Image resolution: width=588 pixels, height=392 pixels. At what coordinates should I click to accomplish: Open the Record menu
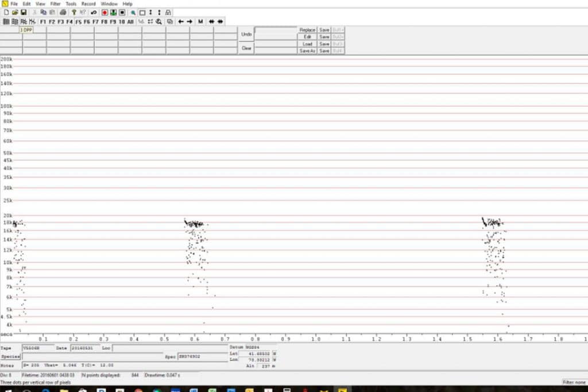click(x=88, y=4)
